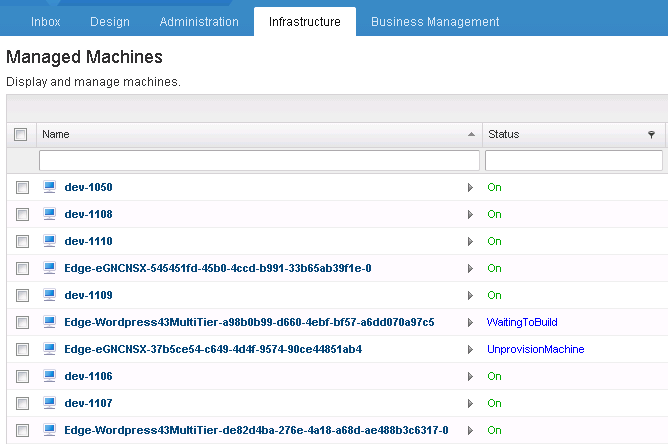Expand actions arrow for Edge-Wordpress43MultiTier-a98b0b99
The width and height of the screenshot is (668, 444).
[470, 323]
